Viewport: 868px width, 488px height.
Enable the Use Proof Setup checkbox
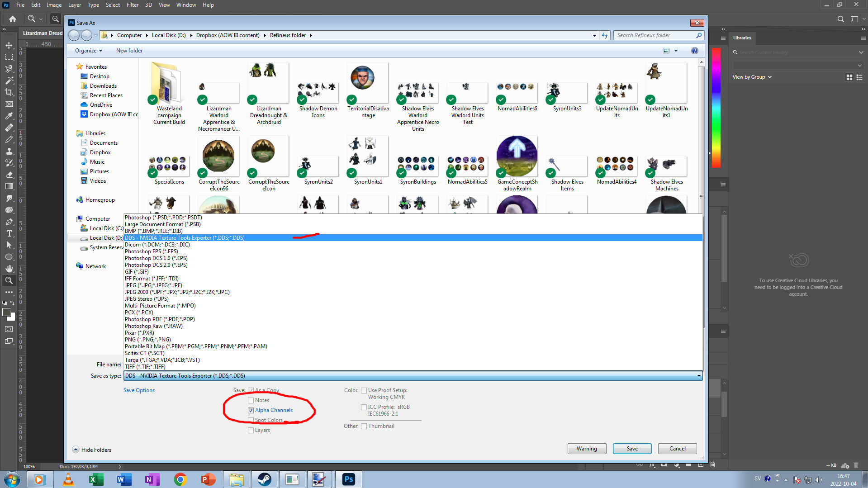coord(364,390)
